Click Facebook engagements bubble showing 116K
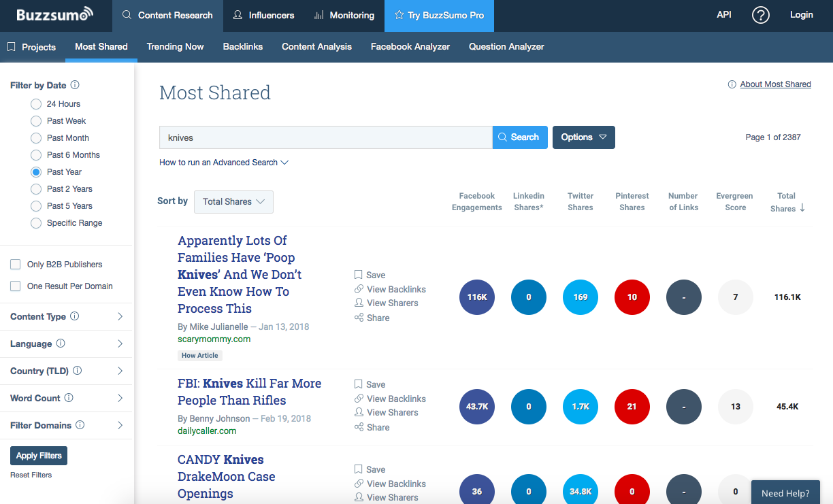833x504 pixels. tap(477, 297)
